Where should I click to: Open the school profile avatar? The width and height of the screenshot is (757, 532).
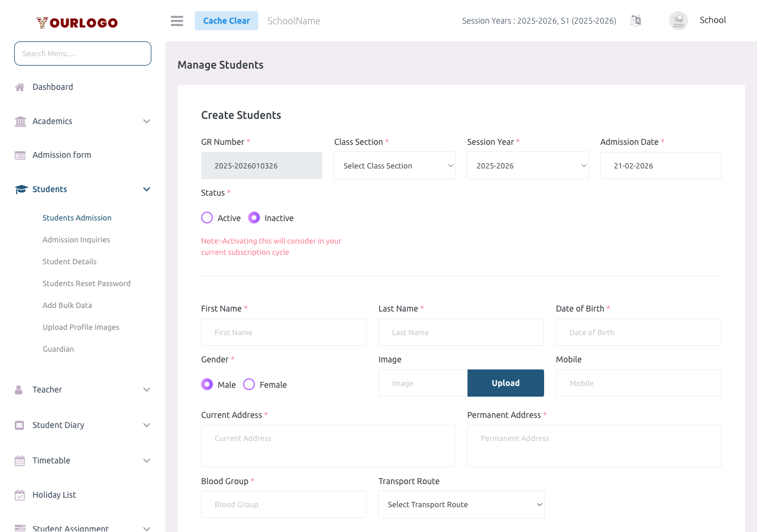tap(678, 21)
